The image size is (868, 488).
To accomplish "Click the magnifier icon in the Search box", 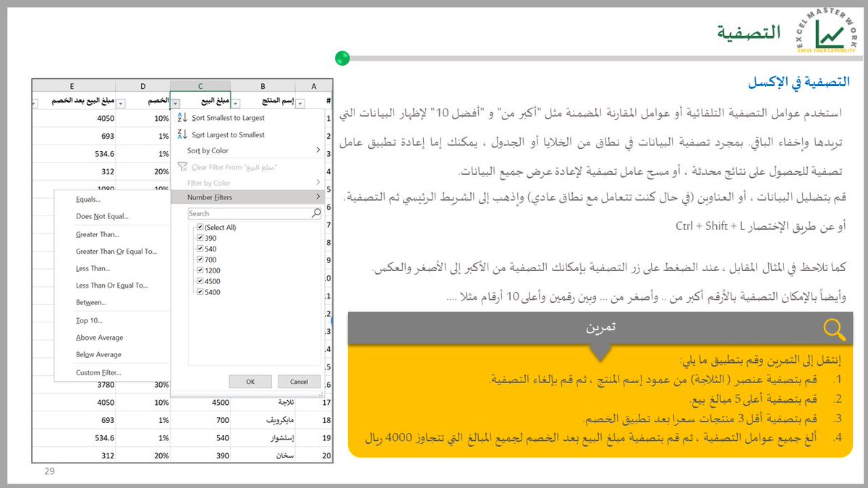I will coord(316,213).
